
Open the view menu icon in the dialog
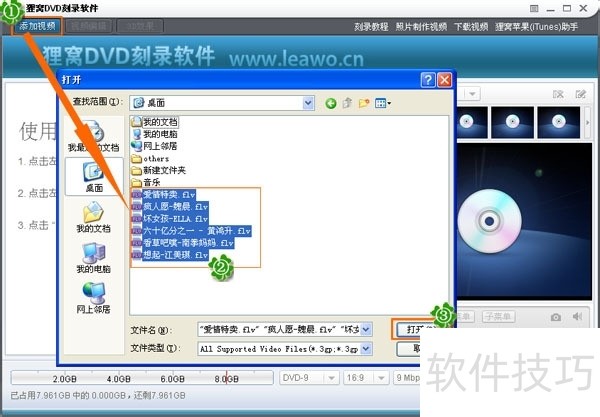pos(383,103)
